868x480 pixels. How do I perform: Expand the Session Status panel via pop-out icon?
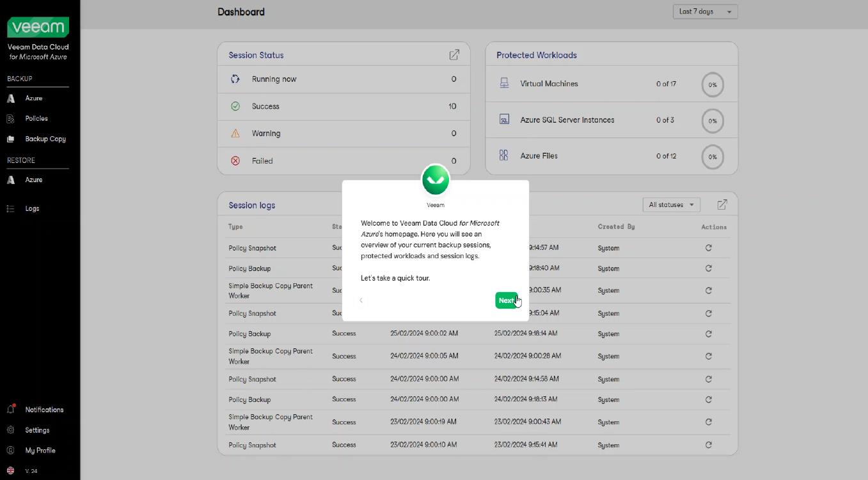[454, 55]
